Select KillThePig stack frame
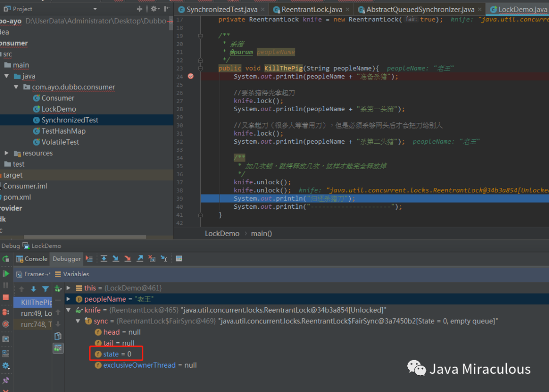The height and width of the screenshot is (392, 549). 33,302
